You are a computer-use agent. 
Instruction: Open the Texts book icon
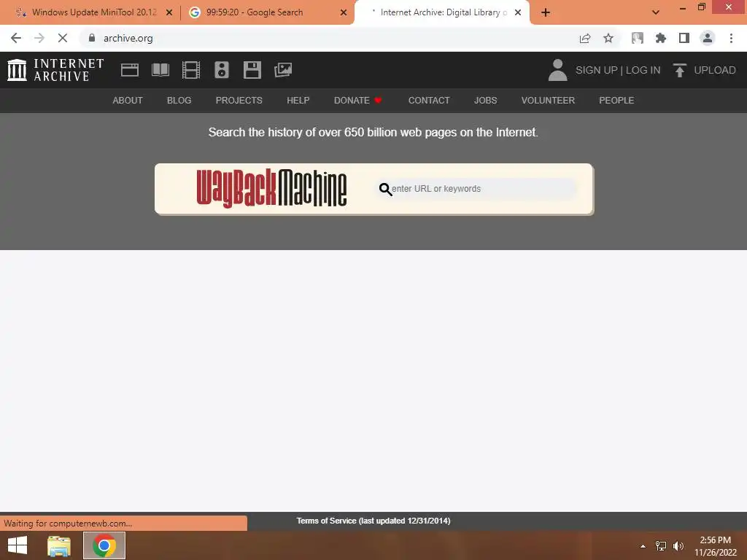[160, 70]
